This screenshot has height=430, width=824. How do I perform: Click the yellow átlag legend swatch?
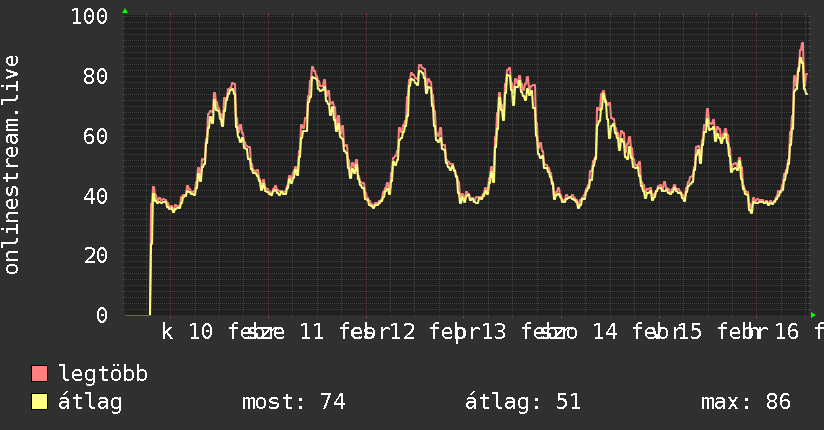39,402
